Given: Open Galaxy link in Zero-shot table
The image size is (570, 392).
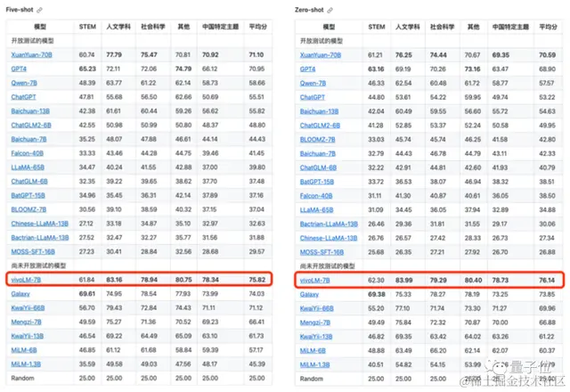Looking at the screenshot, I should pos(309,295).
